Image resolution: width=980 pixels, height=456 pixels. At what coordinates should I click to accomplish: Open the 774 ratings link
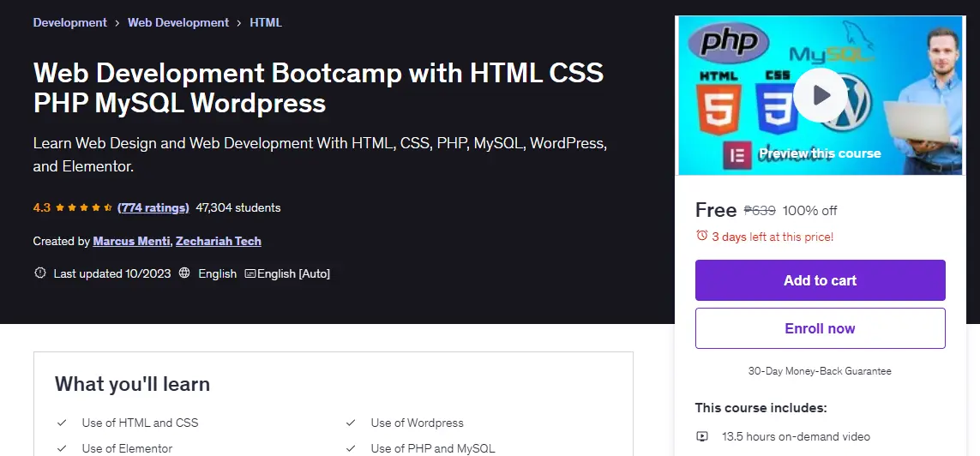(153, 207)
